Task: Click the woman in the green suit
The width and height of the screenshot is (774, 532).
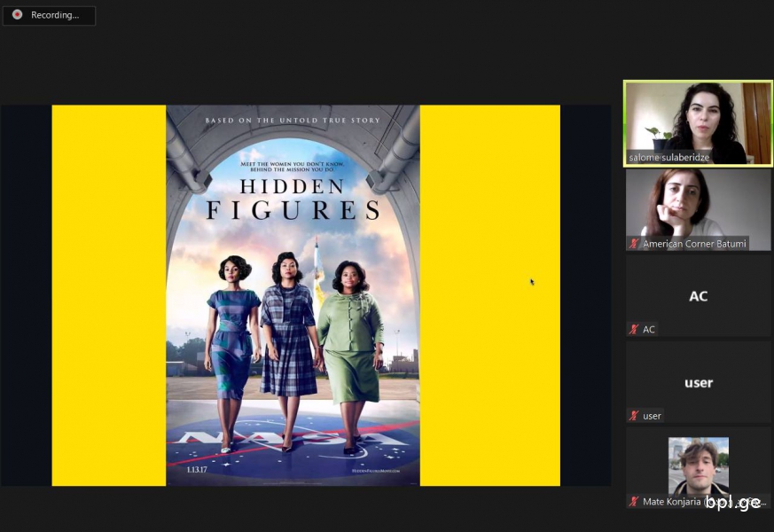Action: tap(350, 356)
